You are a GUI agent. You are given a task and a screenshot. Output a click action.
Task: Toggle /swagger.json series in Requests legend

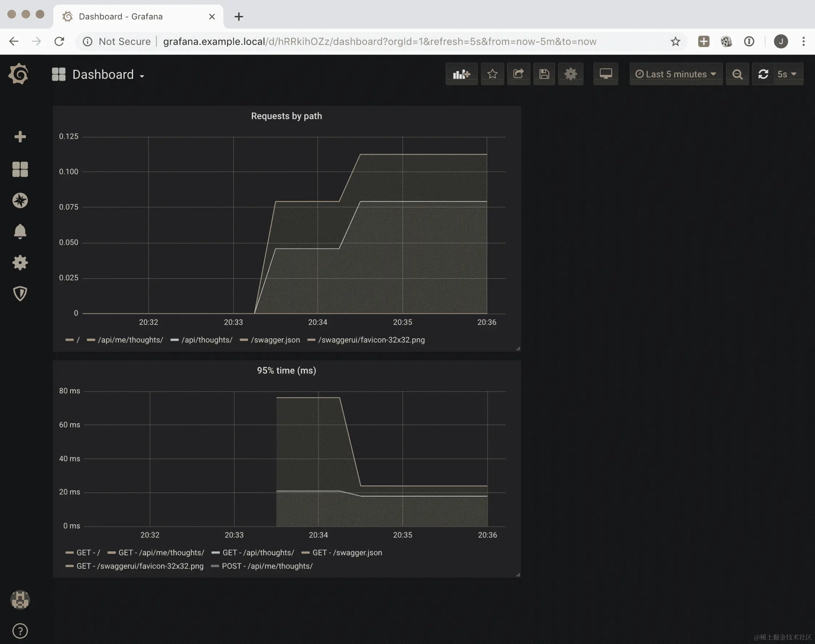coord(275,340)
